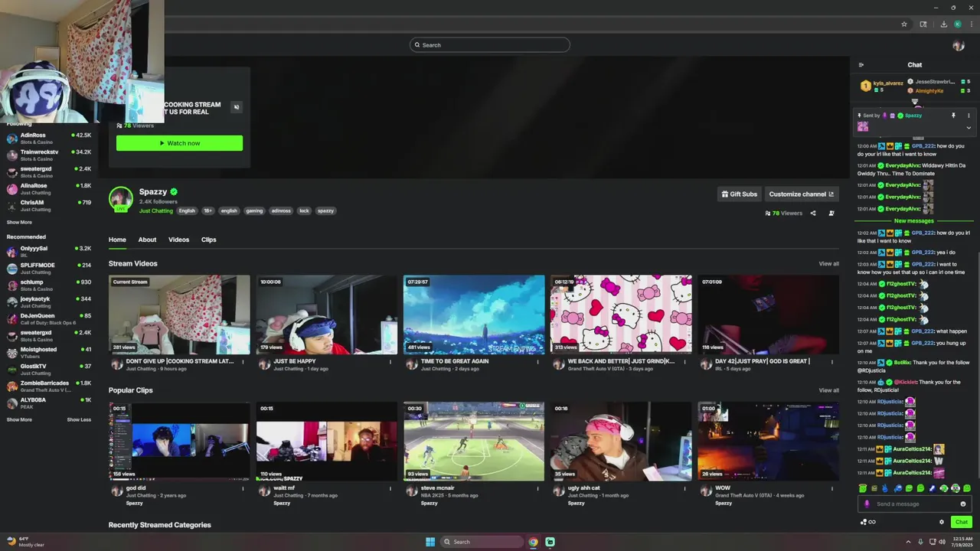Image resolution: width=980 pixels, height=551 pixels.
Task: Send message with green Chat button
Action: tap(962, 522)
